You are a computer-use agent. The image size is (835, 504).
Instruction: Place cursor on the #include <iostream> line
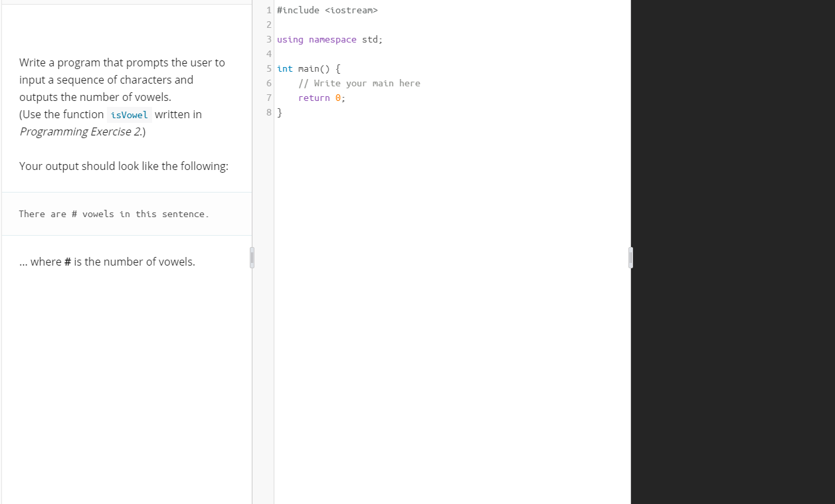(328, 10)
